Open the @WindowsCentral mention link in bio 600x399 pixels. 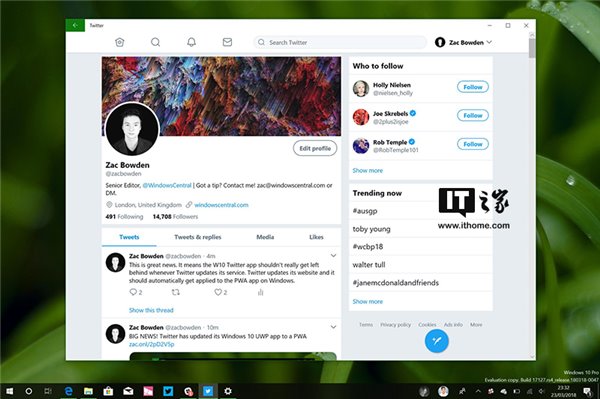click(167, 185)
